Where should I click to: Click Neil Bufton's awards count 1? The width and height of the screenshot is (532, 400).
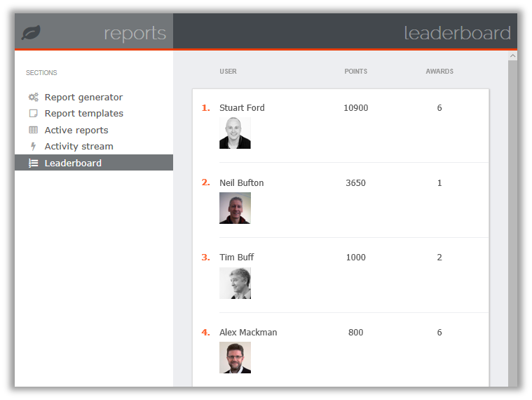pos(439,182)
